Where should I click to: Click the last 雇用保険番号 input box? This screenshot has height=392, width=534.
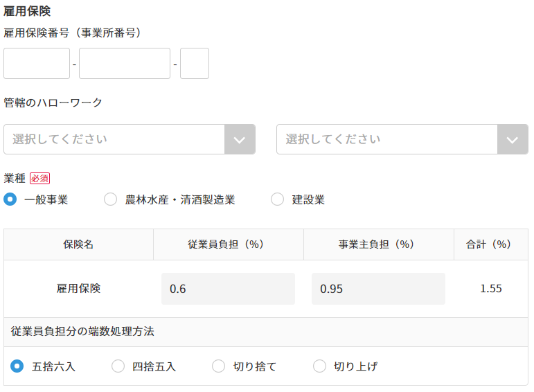click(195, 64)
